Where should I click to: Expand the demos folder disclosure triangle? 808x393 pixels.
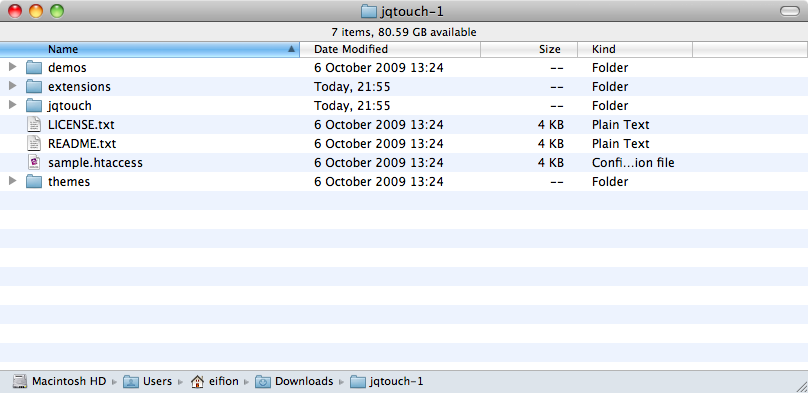pos(13,67)
